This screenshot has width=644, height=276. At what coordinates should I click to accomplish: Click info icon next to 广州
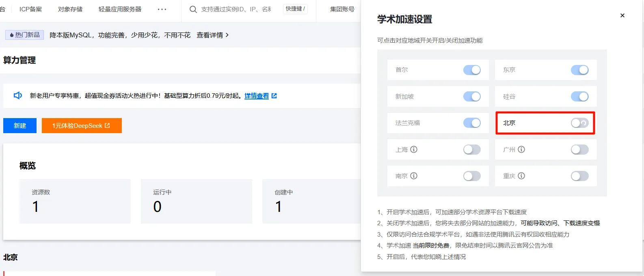521,149
